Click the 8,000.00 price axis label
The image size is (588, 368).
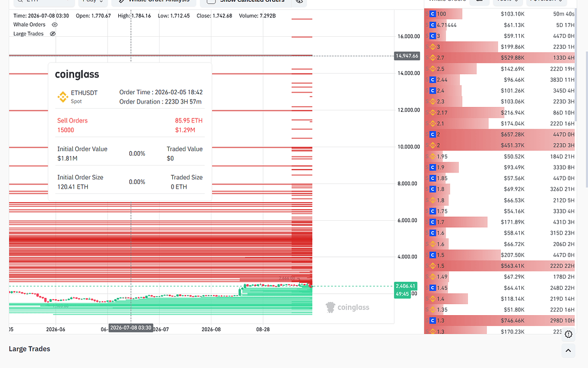pos(407,183)
